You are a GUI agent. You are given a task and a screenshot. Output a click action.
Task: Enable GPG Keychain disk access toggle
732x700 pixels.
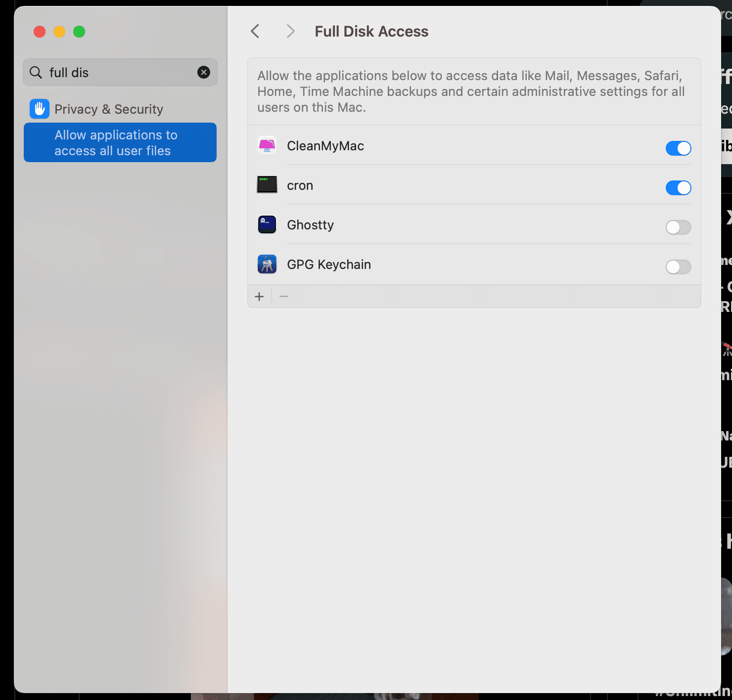[x=678, y=267]
